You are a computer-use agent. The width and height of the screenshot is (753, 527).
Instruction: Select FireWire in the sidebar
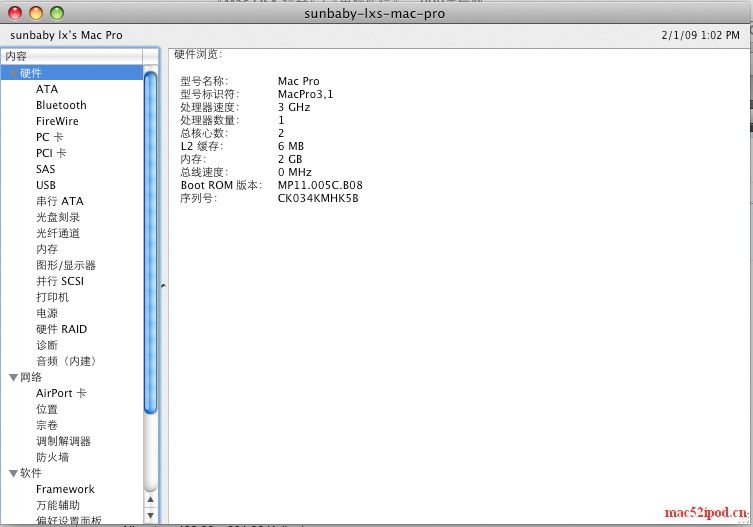57,121
